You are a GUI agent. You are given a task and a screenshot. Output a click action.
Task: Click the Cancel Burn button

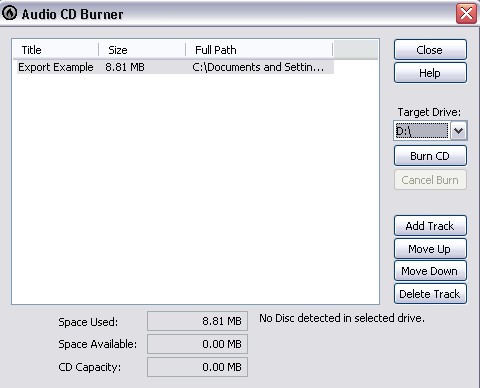[430, 180]
